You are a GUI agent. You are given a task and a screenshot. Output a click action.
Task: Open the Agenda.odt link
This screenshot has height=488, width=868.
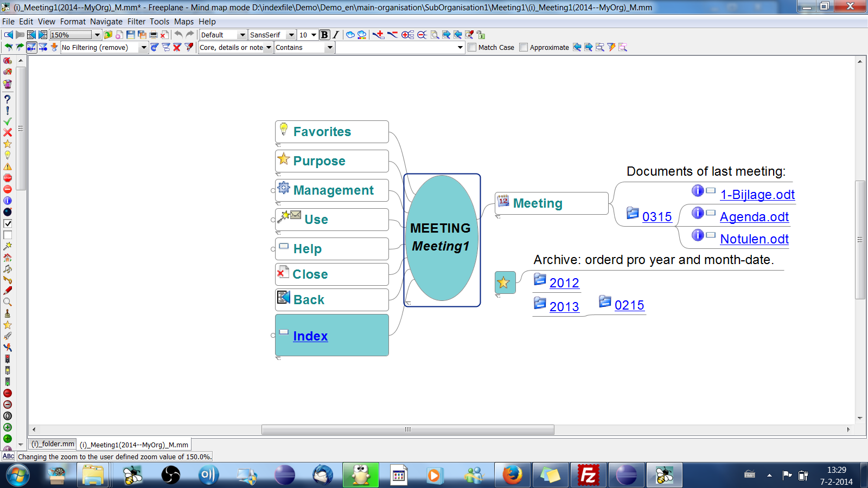pyautogui.click(x=754, y=216)
